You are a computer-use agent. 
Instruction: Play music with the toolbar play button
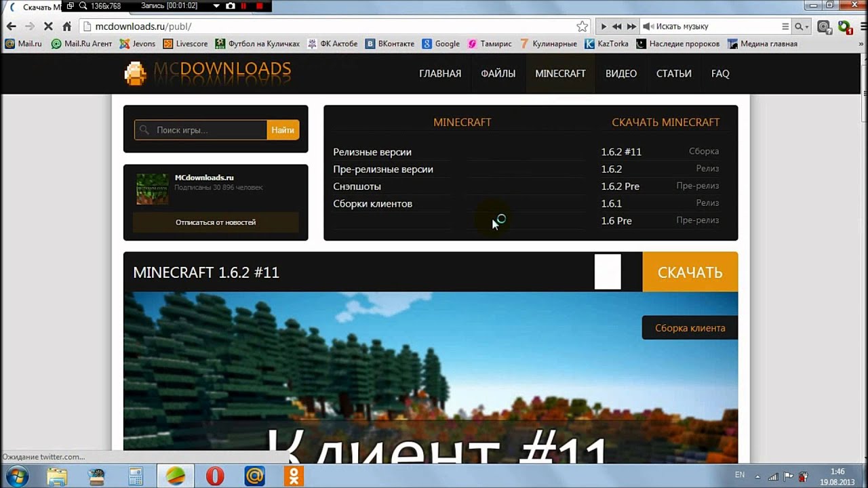(x=603, y=26)
